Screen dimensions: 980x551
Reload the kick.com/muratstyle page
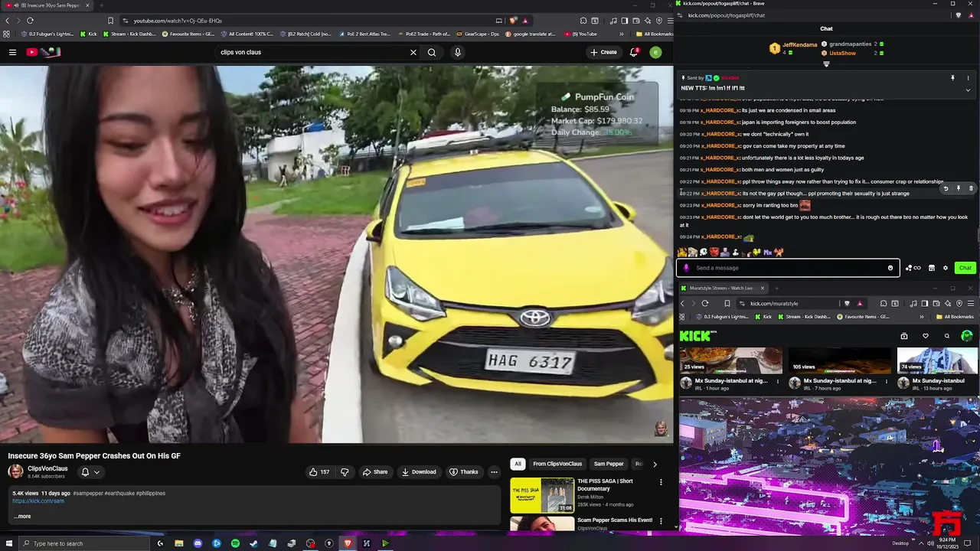705,303
